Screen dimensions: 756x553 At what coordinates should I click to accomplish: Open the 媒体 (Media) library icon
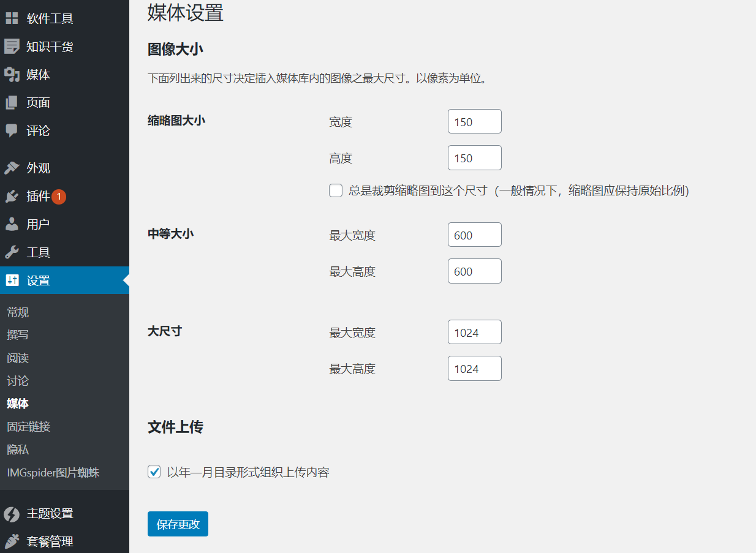tap(12, 74)
